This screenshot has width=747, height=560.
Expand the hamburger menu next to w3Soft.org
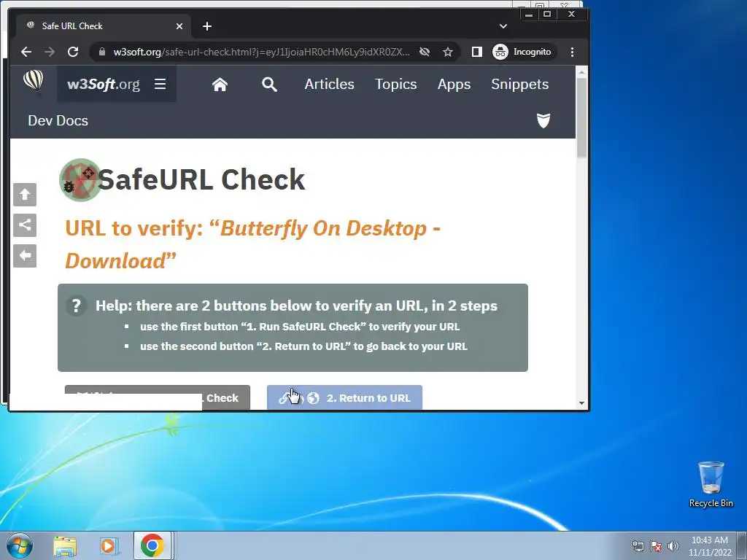coord(160,85)
